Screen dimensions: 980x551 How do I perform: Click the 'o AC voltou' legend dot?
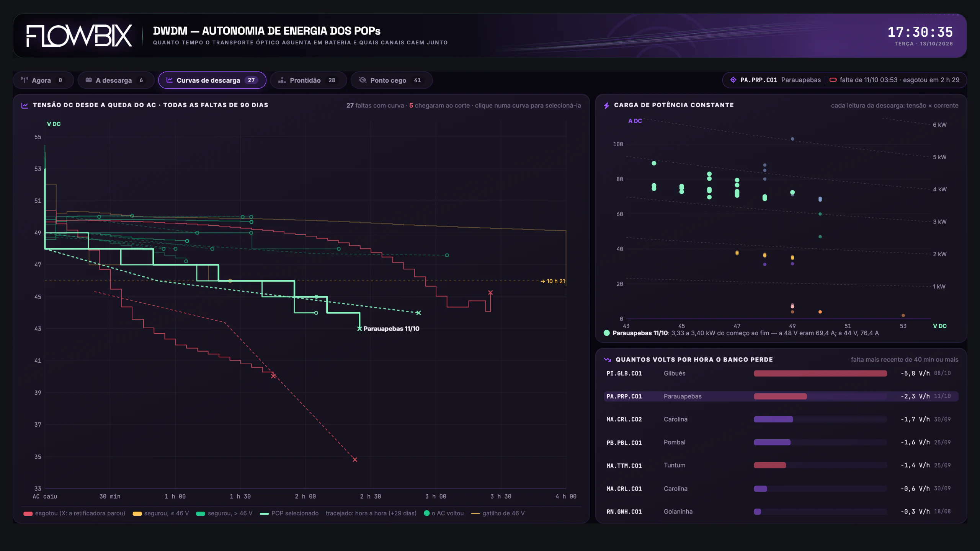pos(426,513)
